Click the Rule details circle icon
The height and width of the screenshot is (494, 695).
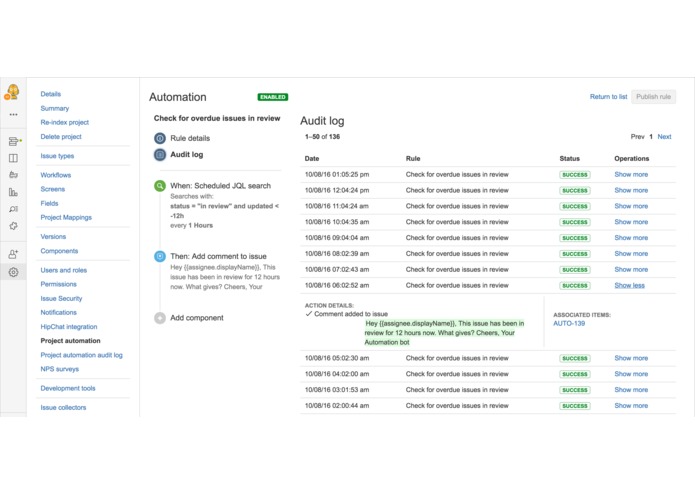coord(160,138)
